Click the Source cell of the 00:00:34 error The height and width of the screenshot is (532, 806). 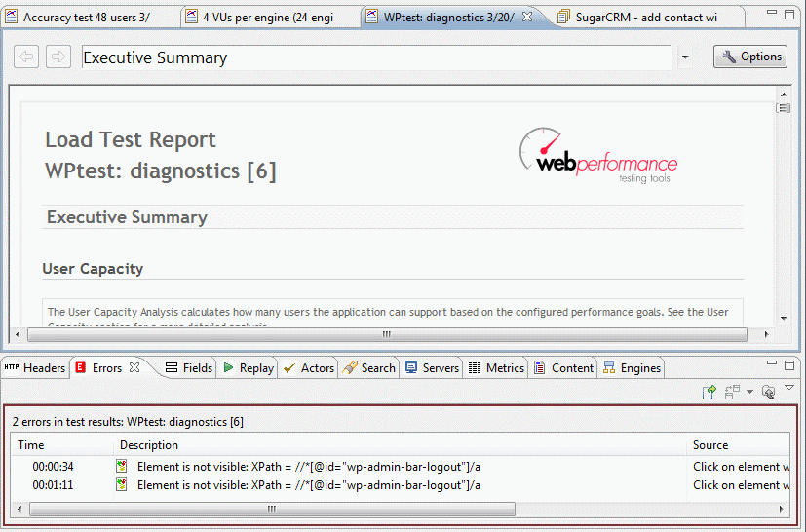click(x=741, y=467)
